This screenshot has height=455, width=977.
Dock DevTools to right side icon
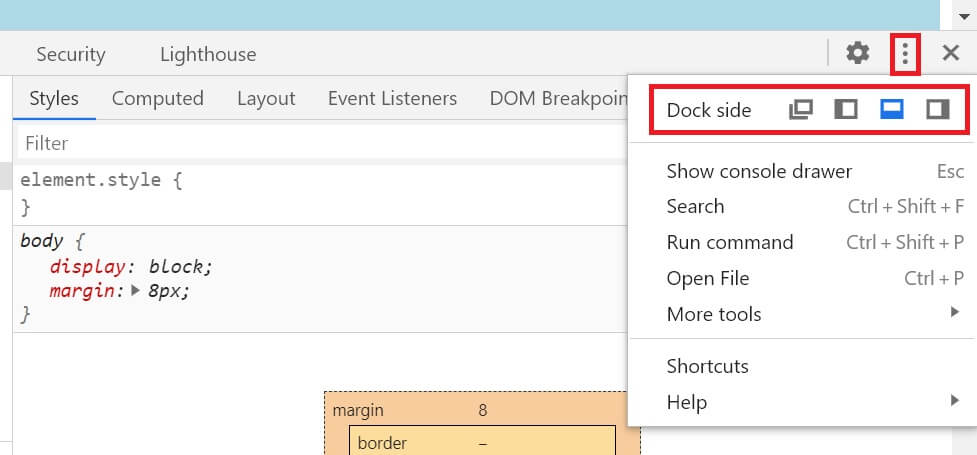click(937, 110)
